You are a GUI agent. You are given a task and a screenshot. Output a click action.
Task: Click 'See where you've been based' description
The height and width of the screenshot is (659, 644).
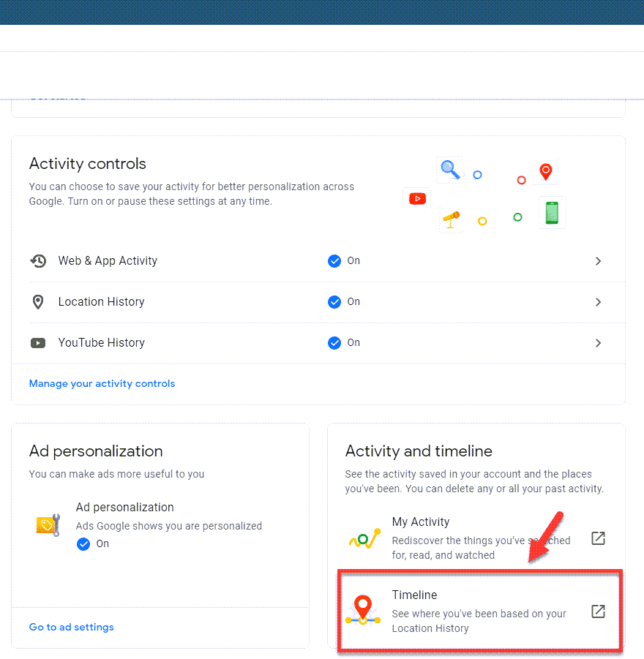click(479, 621)
